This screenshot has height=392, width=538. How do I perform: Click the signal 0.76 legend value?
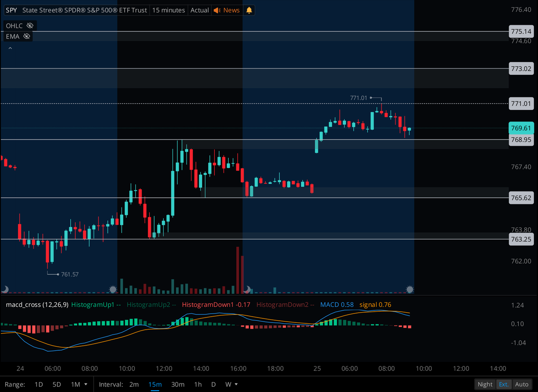pyautogui.click(x=375, y=305)
